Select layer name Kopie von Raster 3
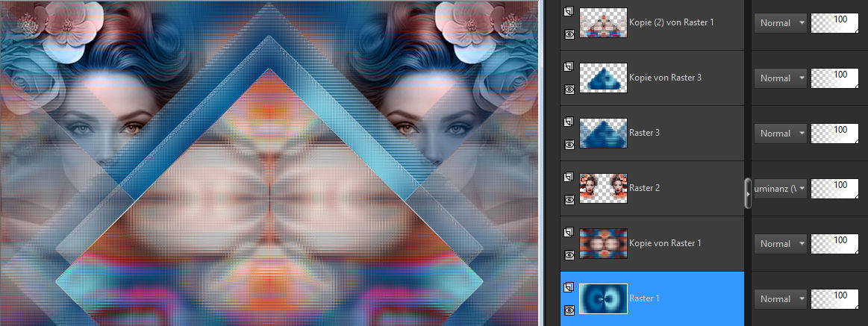This screenshot has height=326, width=868. (666, 78)
